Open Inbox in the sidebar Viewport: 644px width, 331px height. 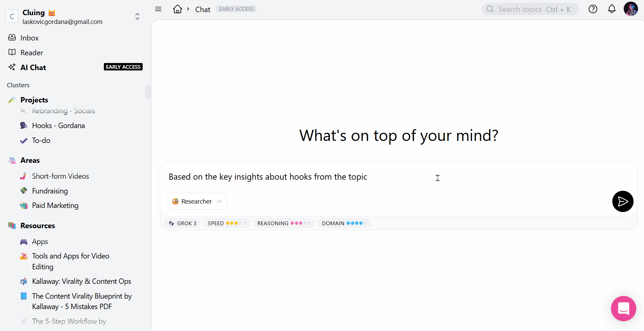tap(29, 38)
